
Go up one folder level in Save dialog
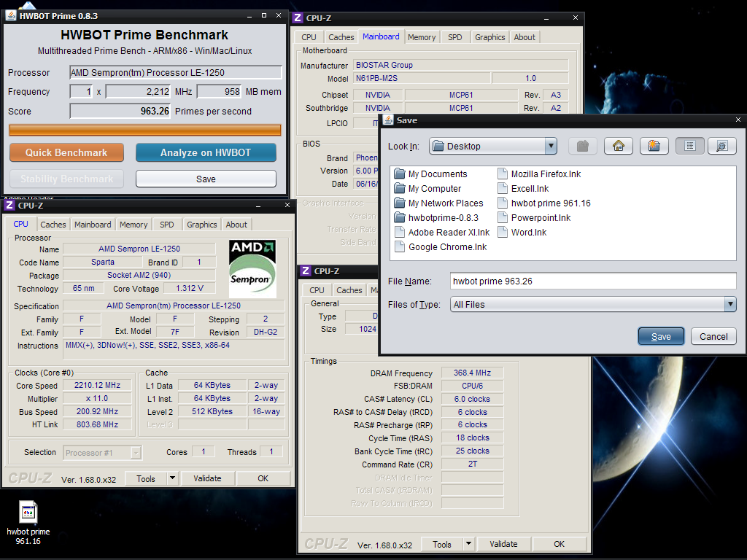pyautogui.click(x=583, y=146)
